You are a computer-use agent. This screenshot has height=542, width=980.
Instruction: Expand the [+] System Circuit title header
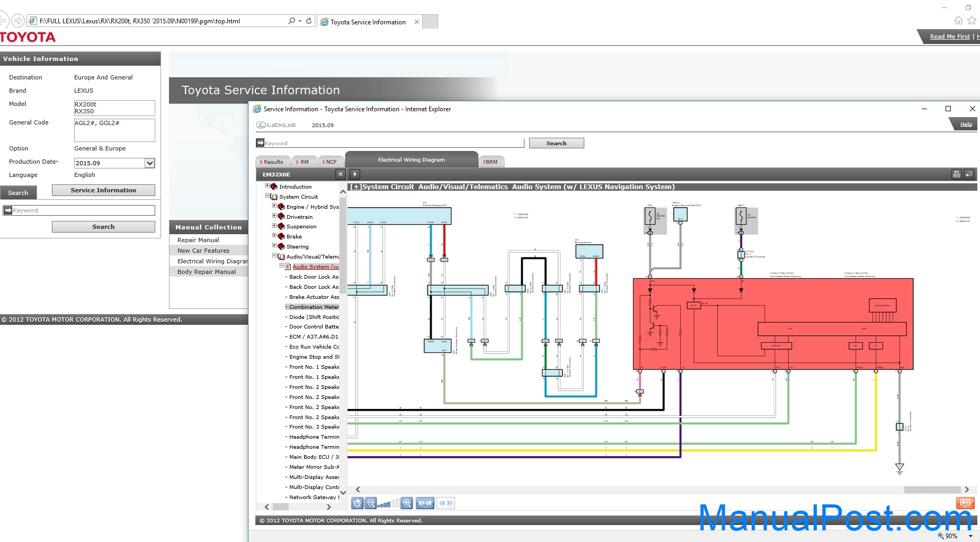pos(356,187)
